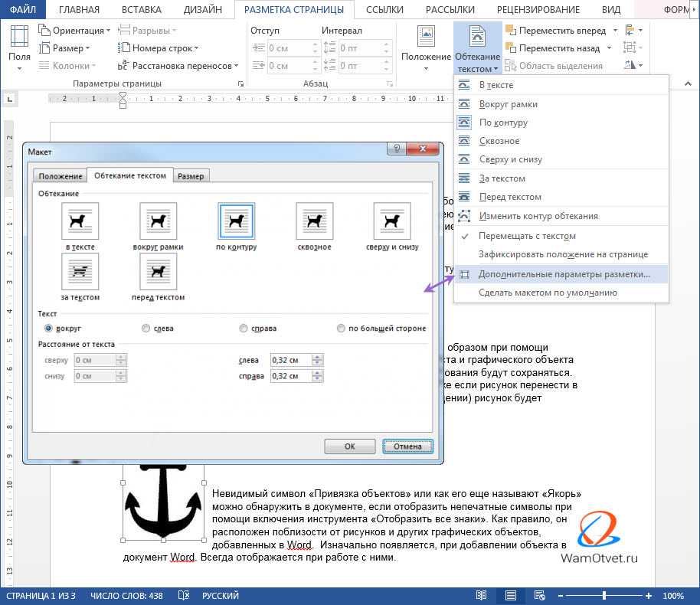The height and width of the screenshot is (605, 700).
Task: Open the Расстановка переносов dropdown
Action: point(178,66)
